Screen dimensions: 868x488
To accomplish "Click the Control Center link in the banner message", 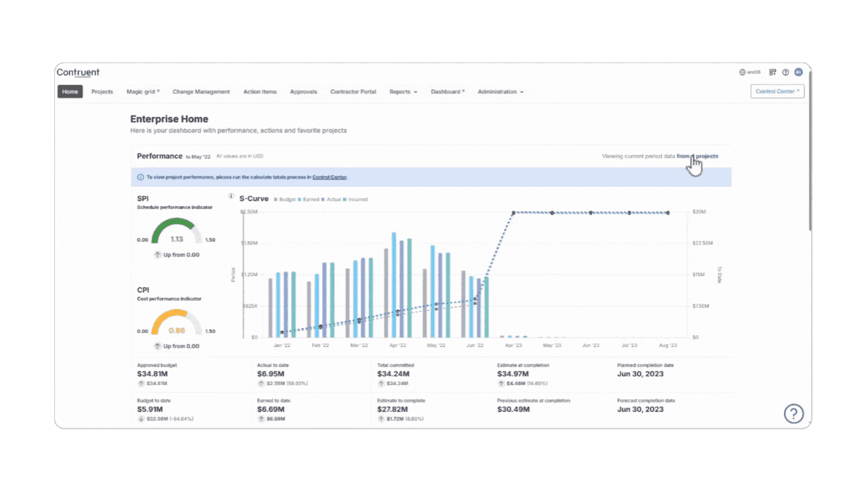I will (330, 177).
